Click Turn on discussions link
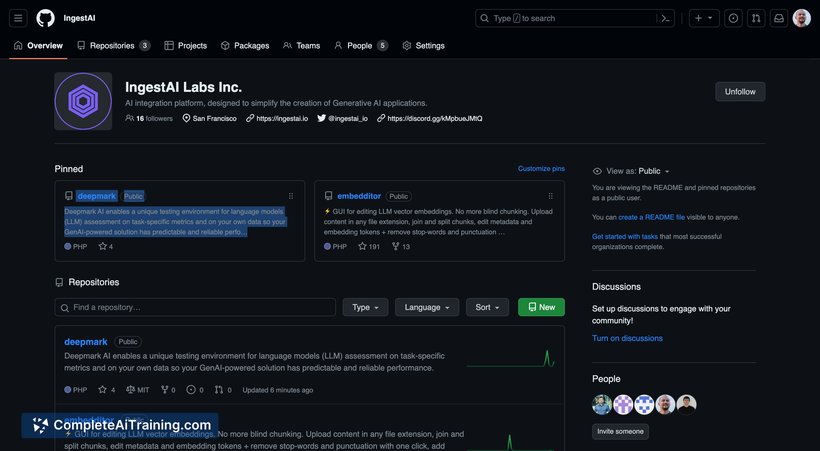 627,339
